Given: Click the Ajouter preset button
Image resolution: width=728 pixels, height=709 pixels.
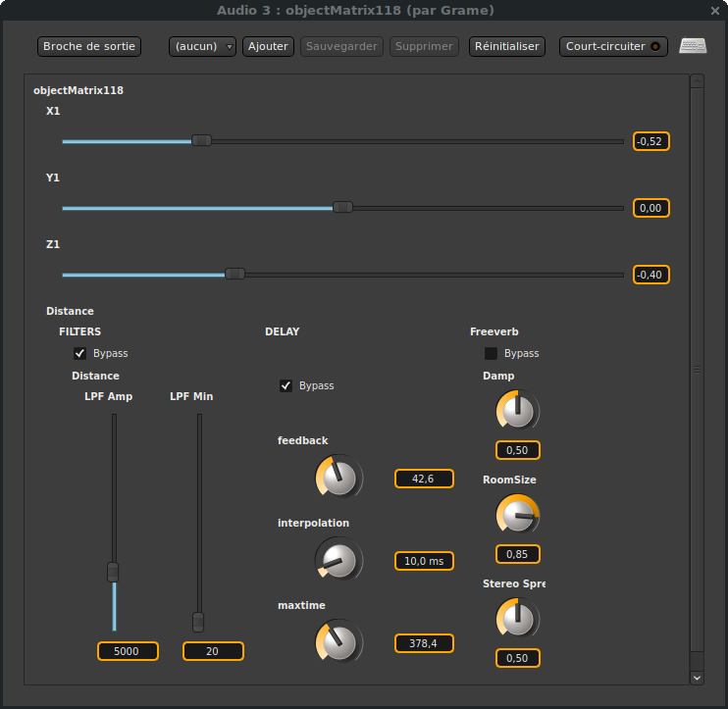Looking at the screenshot, I should click(x=268, y=46).
